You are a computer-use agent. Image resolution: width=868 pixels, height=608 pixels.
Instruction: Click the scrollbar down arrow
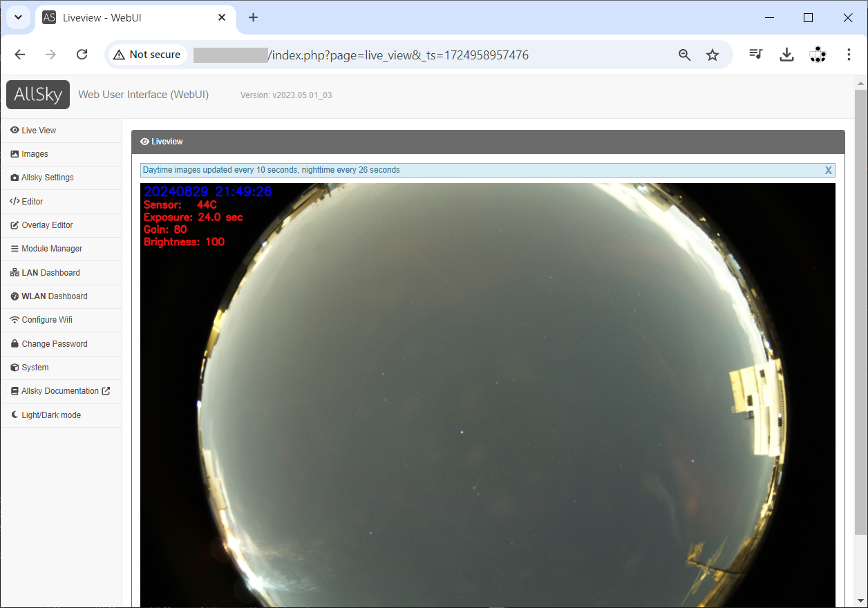[x=860, y=600]
